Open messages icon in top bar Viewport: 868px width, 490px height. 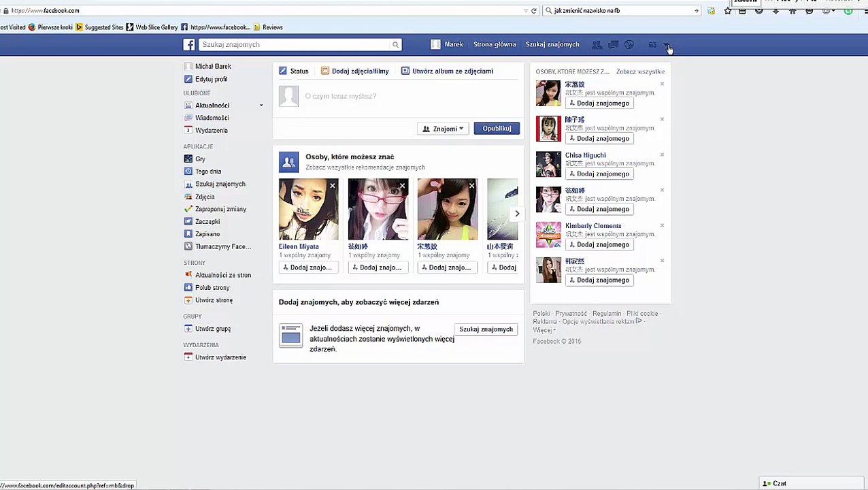tap(613, 45)
